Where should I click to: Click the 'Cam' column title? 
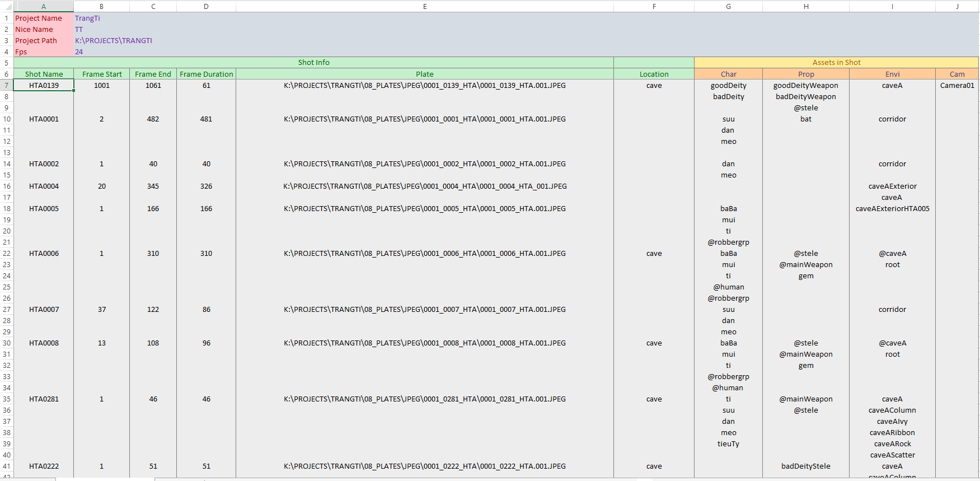click(957, 74)
